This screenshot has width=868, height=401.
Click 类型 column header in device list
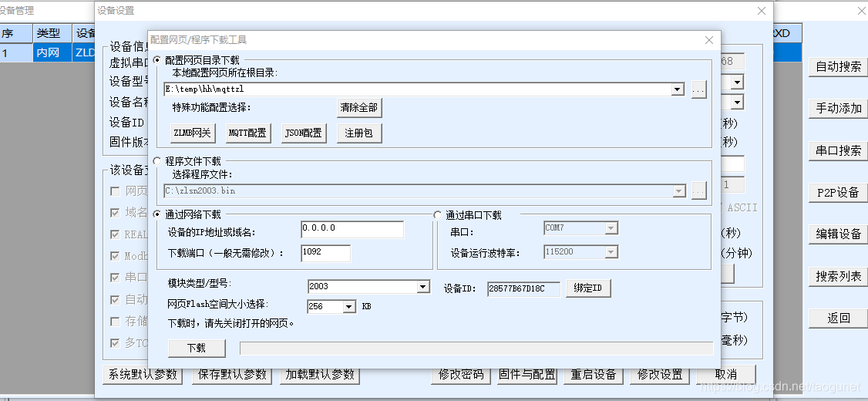52,33
